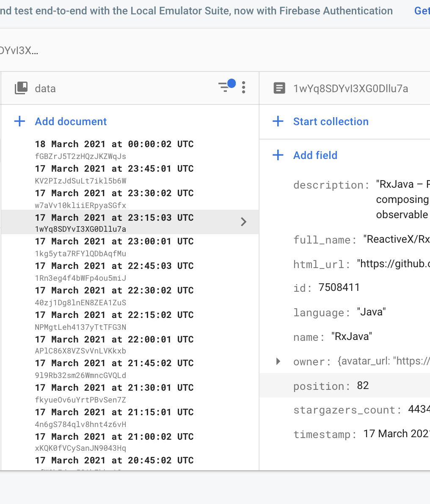Click the document ID 4n6gS784qlv8hnt4z6vH
Screen dimensions: 430x504
(x=80, y=424)
